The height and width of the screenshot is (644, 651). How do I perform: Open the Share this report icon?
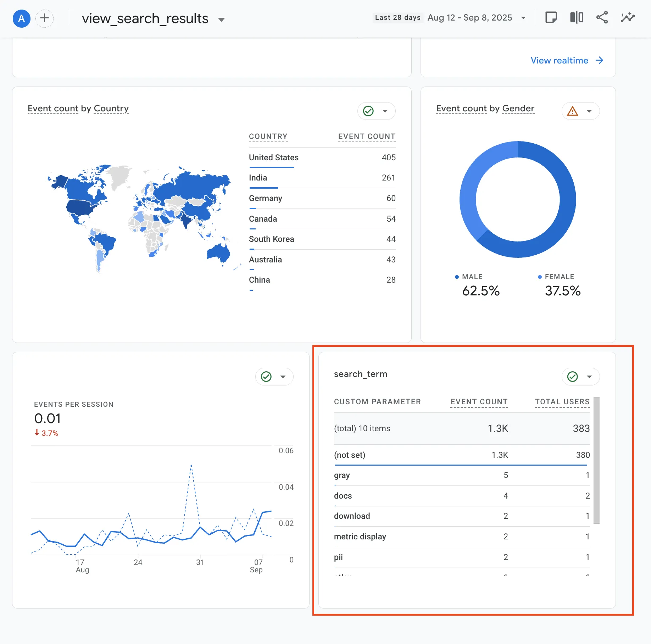tap(602, 17)
